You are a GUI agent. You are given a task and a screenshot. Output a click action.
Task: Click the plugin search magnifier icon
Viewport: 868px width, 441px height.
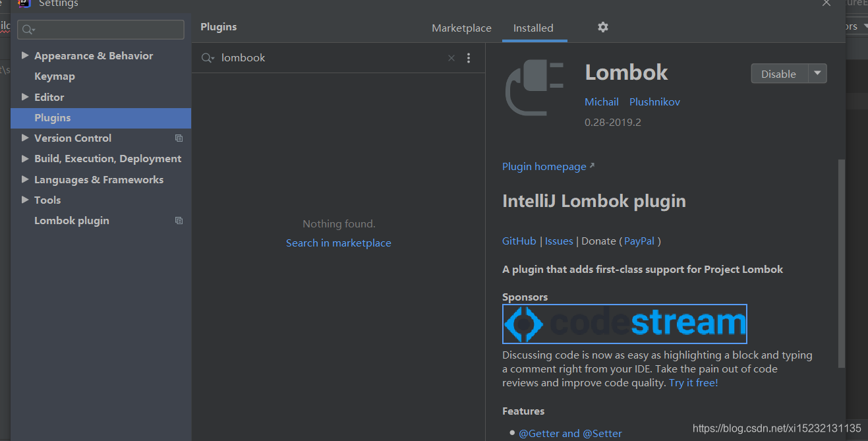(208, 58)
